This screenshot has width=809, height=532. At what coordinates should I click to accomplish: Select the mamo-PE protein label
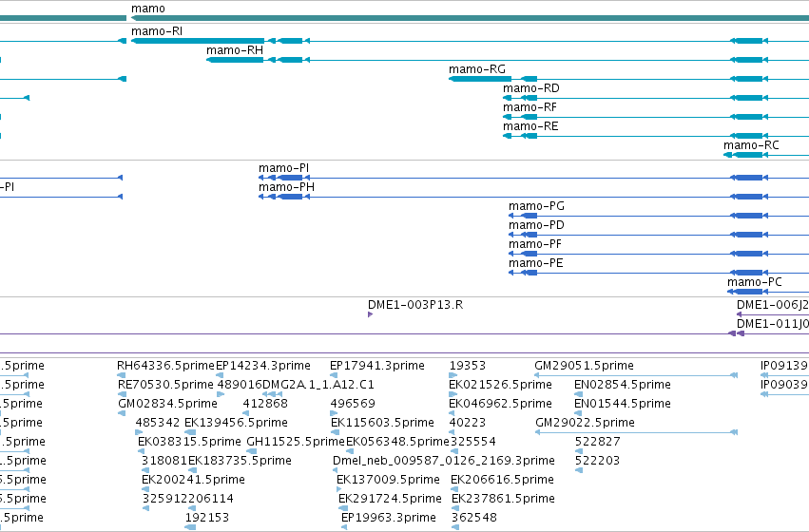point(536,264)
